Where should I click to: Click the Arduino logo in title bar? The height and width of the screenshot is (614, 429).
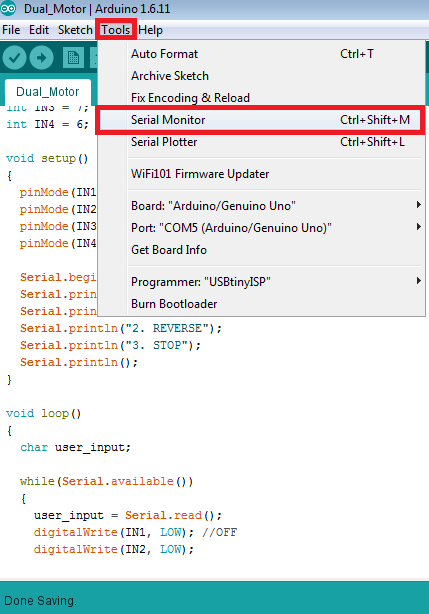click(x=8, y=8)
